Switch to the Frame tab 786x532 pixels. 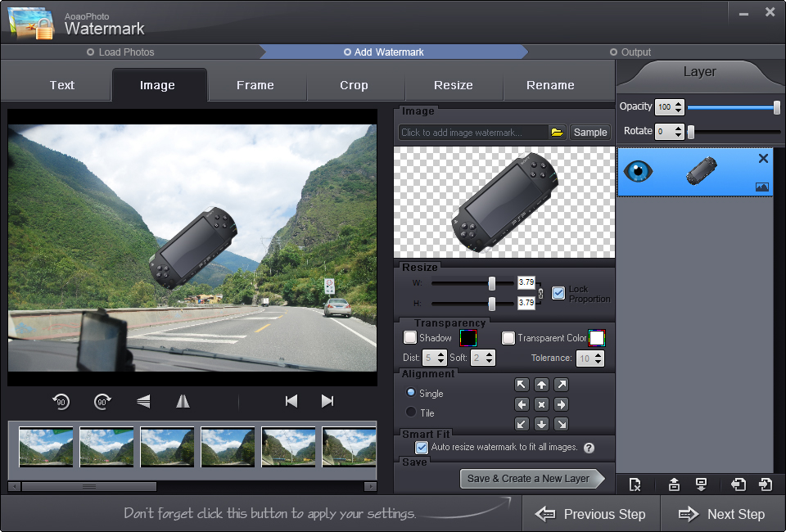256,84
